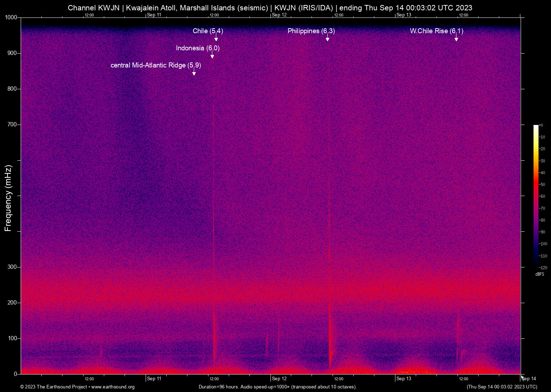Viewport: 551px width, 392px height.
Task: Click the Frequency (mHz) axis title
Action: 8,198
